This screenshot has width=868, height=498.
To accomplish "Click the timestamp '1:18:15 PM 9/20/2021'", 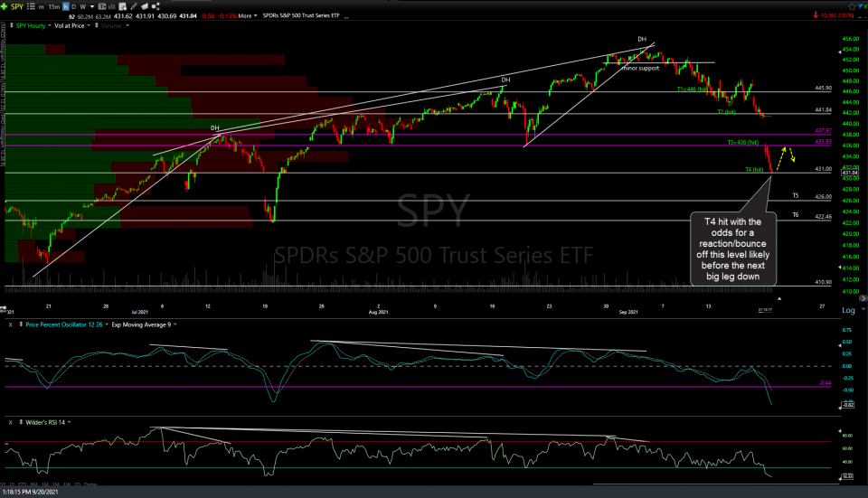I will 31,492.
